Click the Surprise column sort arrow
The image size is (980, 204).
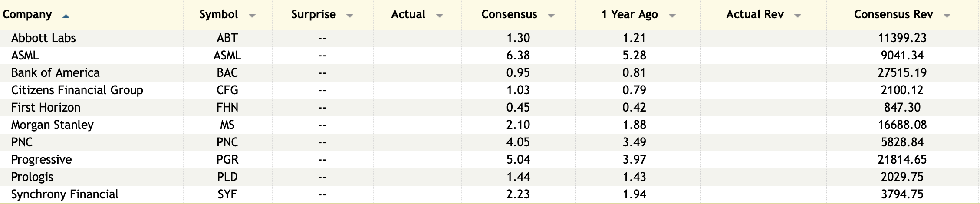click(x=350, y=16)
